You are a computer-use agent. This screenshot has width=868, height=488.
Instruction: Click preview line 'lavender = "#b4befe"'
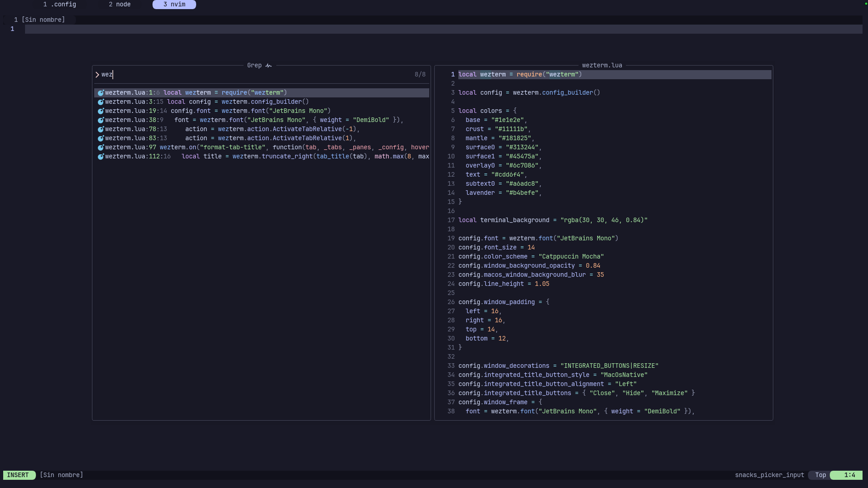click(x=503, y=193)
